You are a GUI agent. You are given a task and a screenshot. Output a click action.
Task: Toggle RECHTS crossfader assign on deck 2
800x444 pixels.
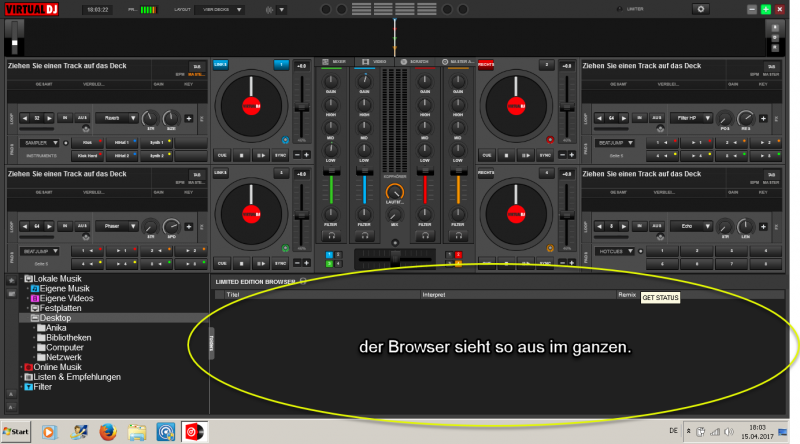[486, 64]
